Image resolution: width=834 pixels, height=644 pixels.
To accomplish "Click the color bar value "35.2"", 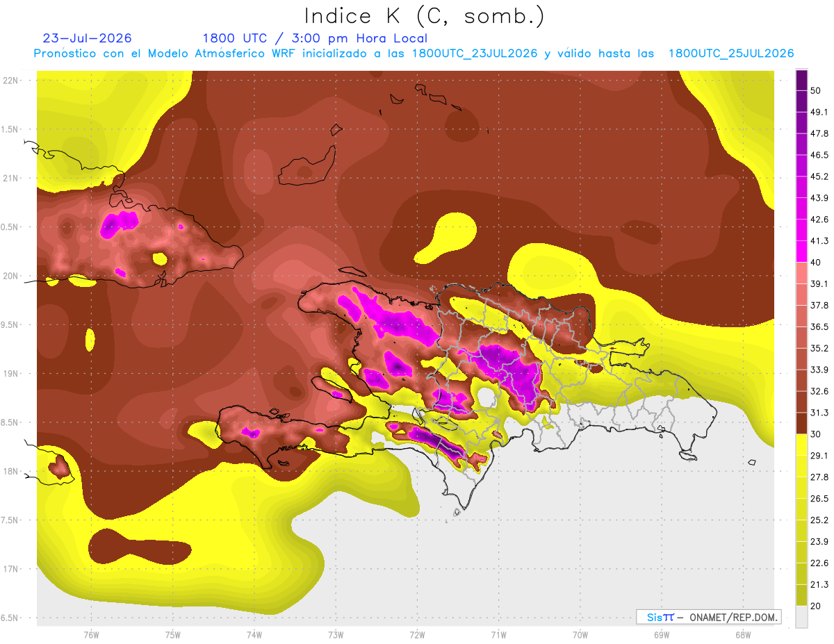I will pyautogui.click(x=819, y=348).
